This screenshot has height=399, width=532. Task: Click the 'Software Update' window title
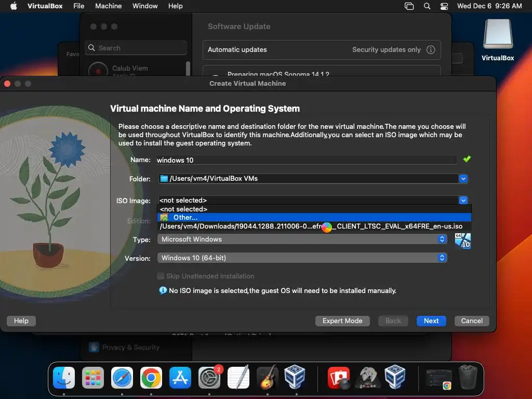[239, 26]
